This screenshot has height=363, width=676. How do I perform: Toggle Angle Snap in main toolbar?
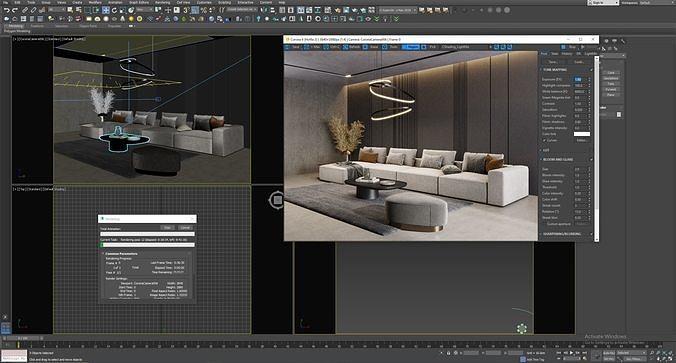(195, 10)
